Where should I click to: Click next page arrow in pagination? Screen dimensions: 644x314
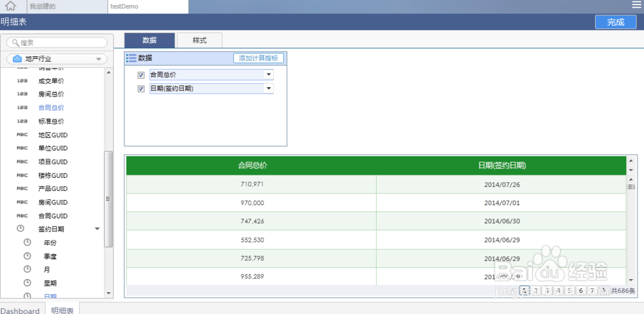(604, 290)
